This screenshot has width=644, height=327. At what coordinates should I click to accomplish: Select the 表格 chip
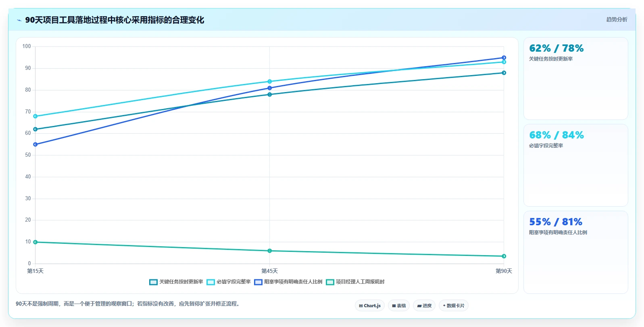(399, 306)
